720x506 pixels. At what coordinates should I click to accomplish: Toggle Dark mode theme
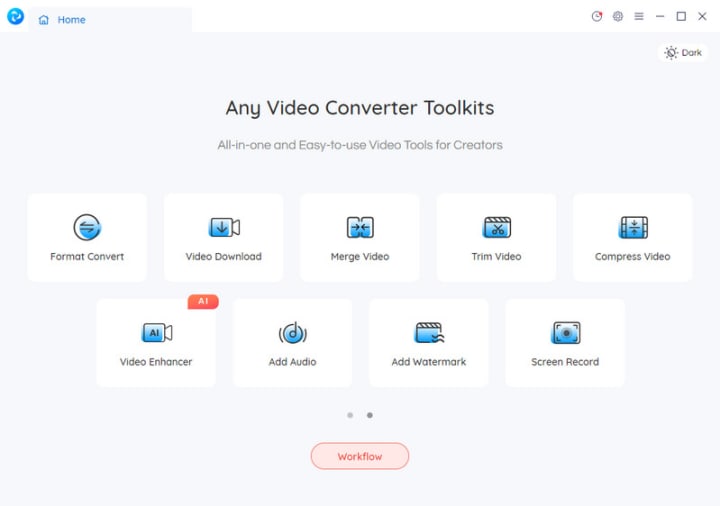pos(683,53)
